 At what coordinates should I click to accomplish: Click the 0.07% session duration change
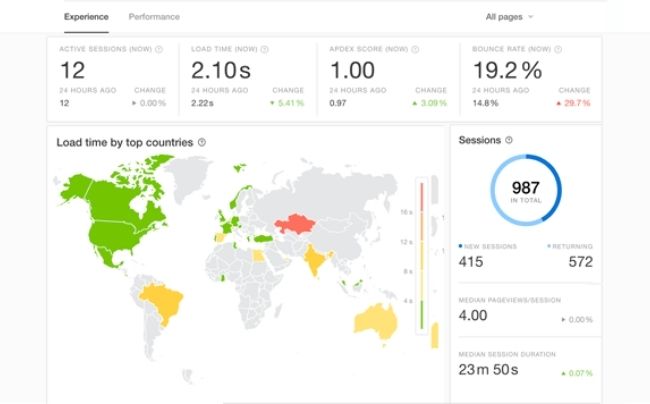tap(577, 373)
